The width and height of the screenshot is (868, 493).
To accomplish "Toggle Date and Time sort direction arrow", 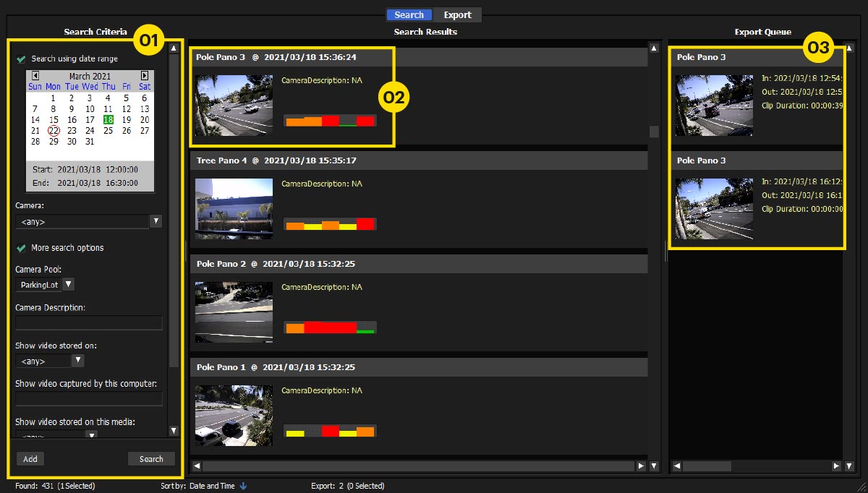I will point(243,486).
